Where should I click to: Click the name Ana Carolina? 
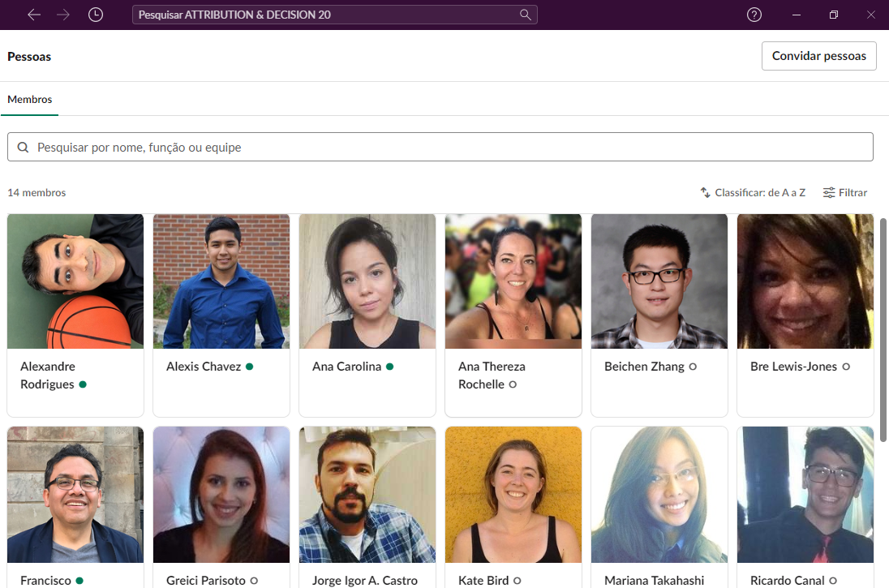[x=346, y=367]
